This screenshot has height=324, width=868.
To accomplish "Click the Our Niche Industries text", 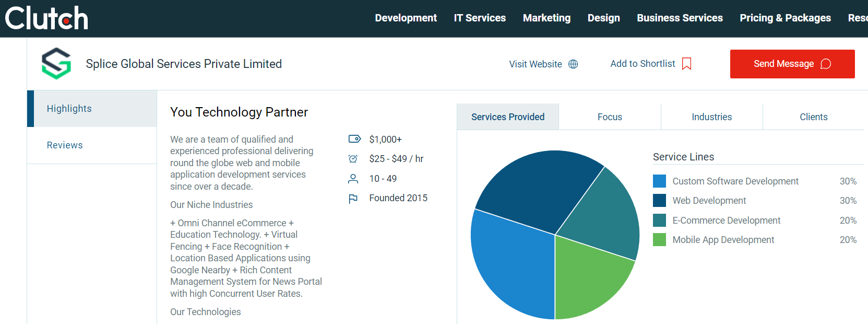I will (211, 205).
